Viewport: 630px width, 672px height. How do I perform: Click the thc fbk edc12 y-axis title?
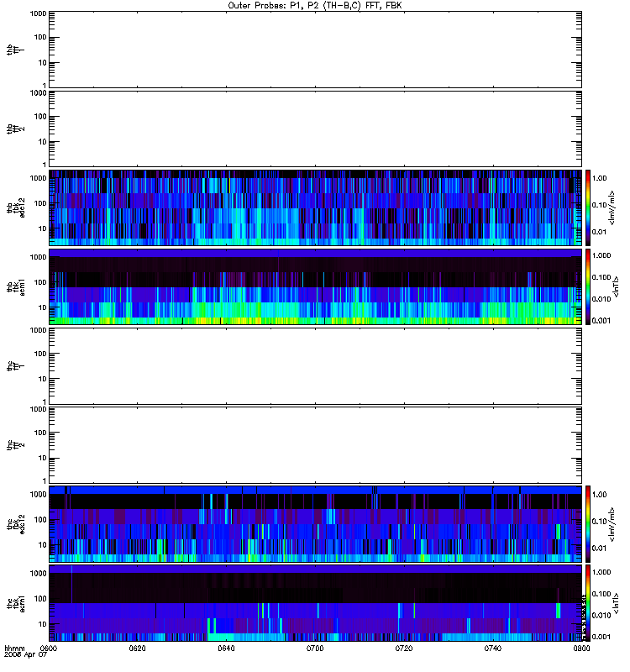pyautogui.click(x=16, y=524)
